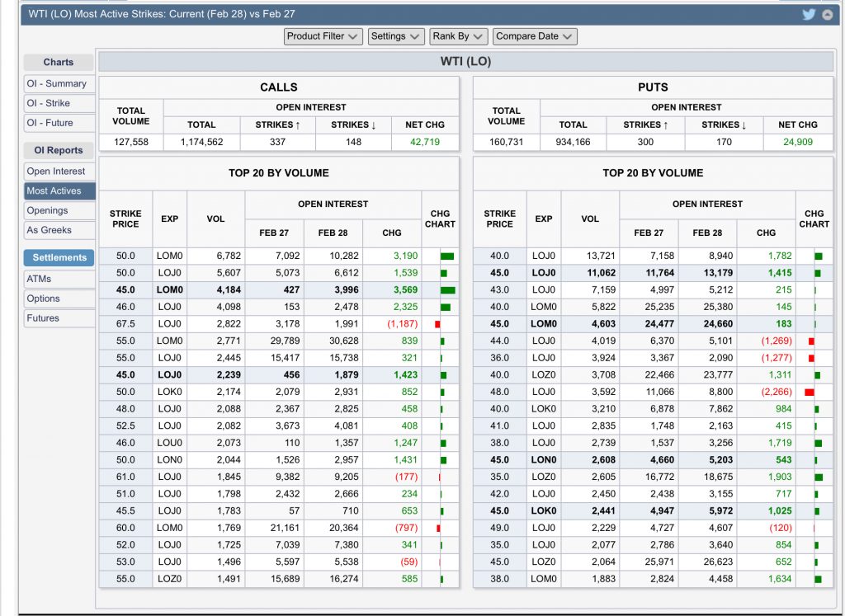Expand the Settings dropdown

pos(396,36)
